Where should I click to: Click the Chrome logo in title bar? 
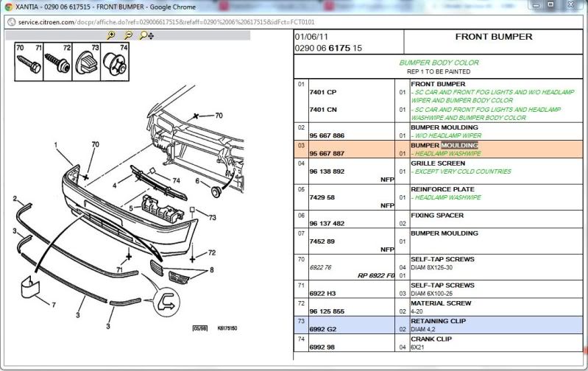[x=8, y=7]
